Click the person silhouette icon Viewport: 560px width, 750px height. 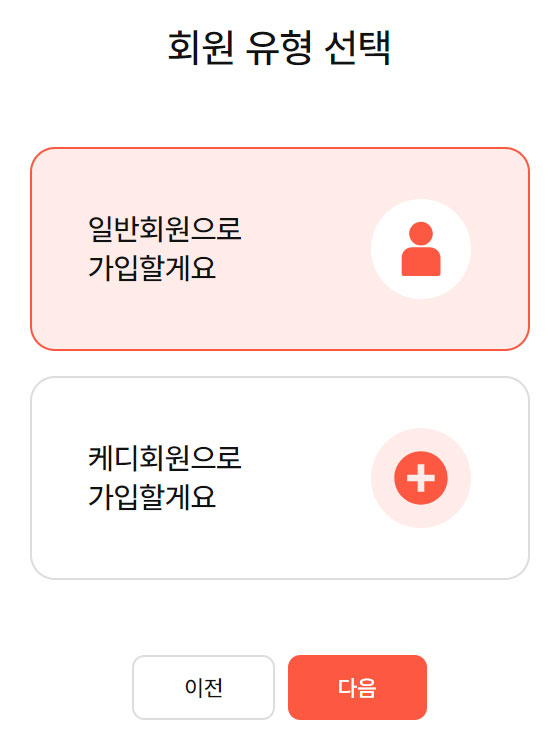tap(421, 249)
